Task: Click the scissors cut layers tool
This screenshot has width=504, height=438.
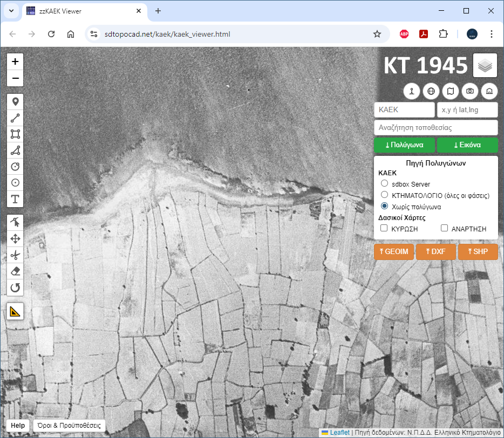Action: [x=15, y=255]
